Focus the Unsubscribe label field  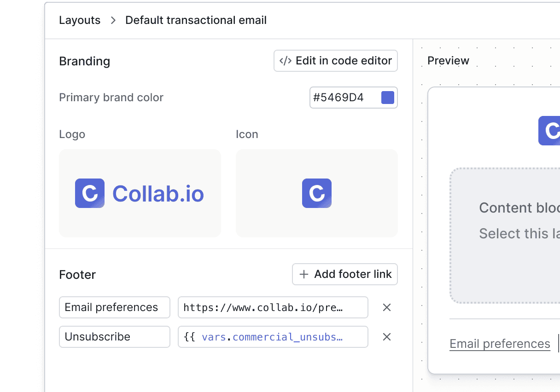[114, 337]
